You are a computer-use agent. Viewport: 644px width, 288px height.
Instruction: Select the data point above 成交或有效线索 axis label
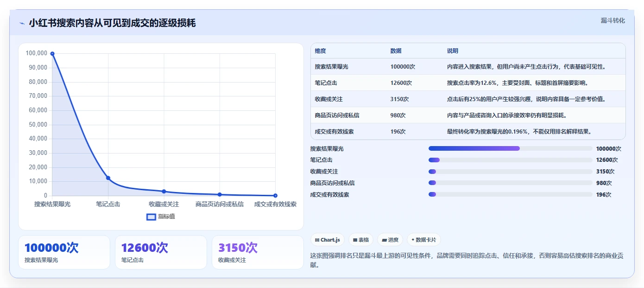tap(275, 196)
